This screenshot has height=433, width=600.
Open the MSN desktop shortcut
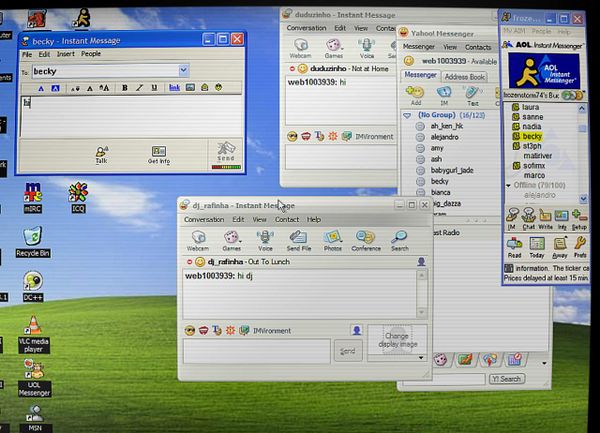(x=35, y=419)
